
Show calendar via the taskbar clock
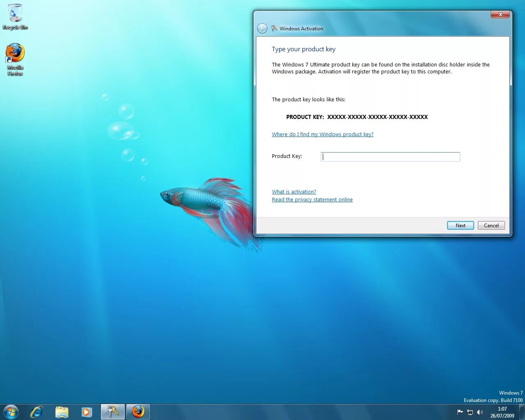502,412
